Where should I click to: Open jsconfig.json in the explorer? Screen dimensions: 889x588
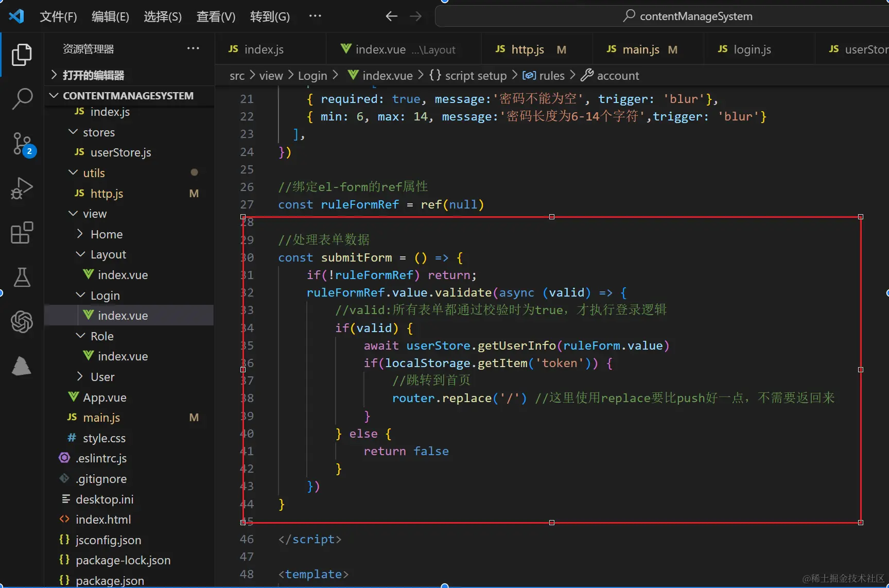(129, 540)
